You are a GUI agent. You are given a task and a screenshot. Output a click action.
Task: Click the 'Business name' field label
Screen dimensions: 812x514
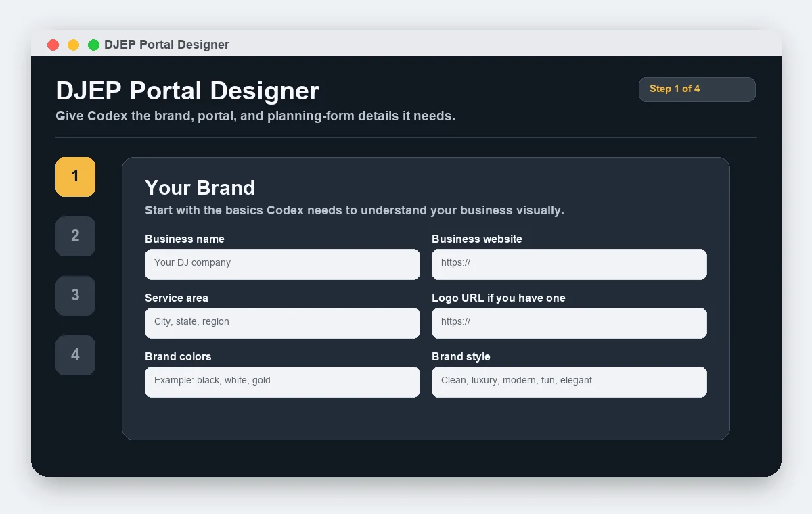[185, 239]
